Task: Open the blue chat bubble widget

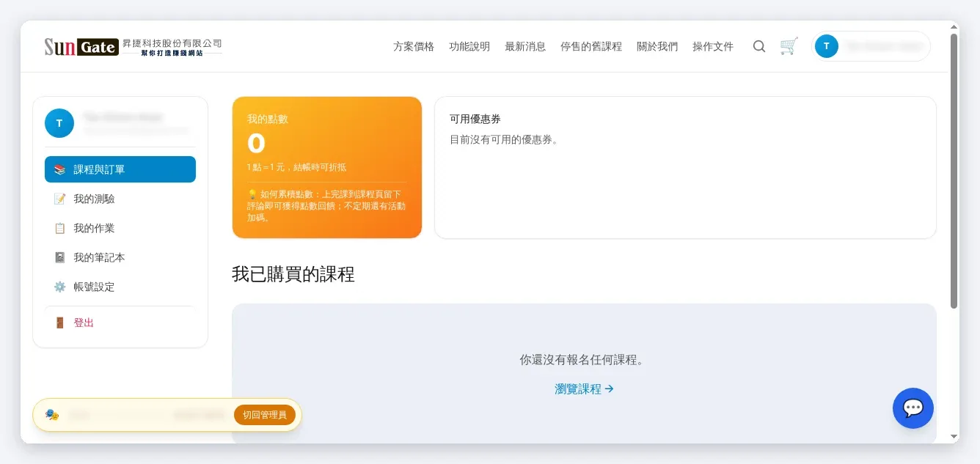Action: coord(913,408)
